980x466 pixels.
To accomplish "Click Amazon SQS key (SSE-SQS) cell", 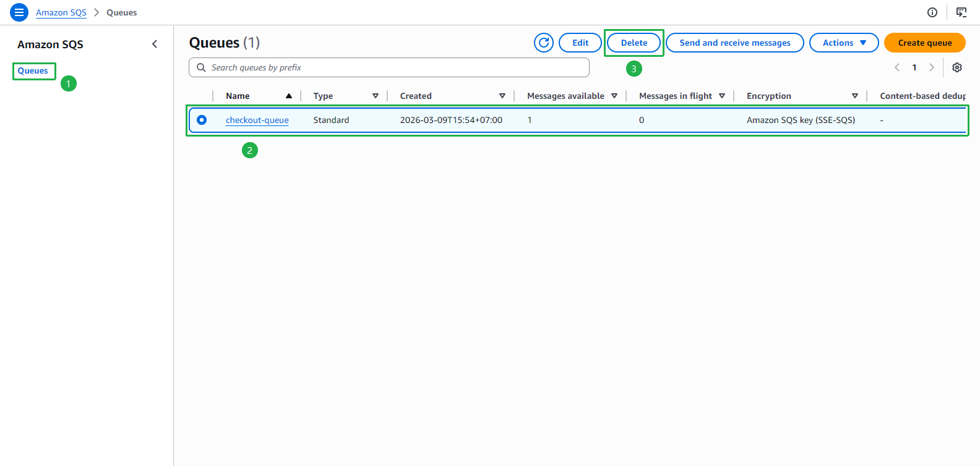I will click(801, 120).
